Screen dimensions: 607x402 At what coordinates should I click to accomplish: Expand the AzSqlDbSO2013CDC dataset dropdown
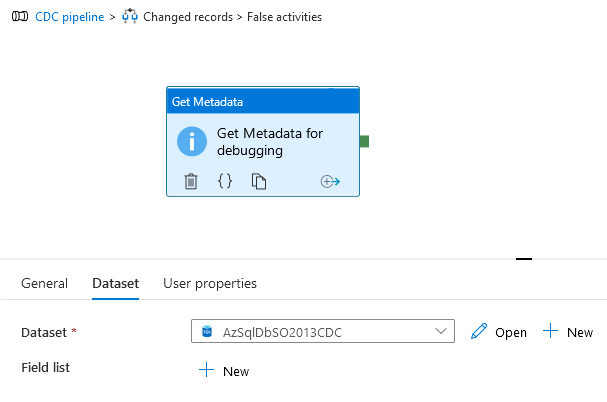tap(442, 331)
